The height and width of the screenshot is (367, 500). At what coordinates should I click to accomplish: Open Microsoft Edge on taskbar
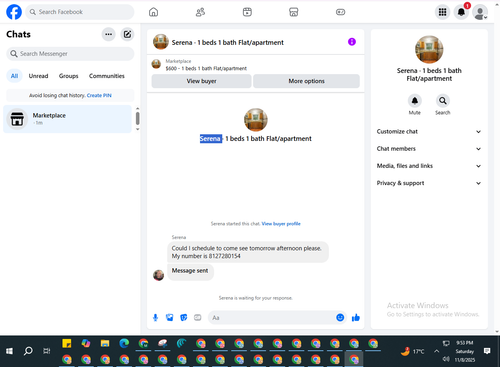pos(124,343)
